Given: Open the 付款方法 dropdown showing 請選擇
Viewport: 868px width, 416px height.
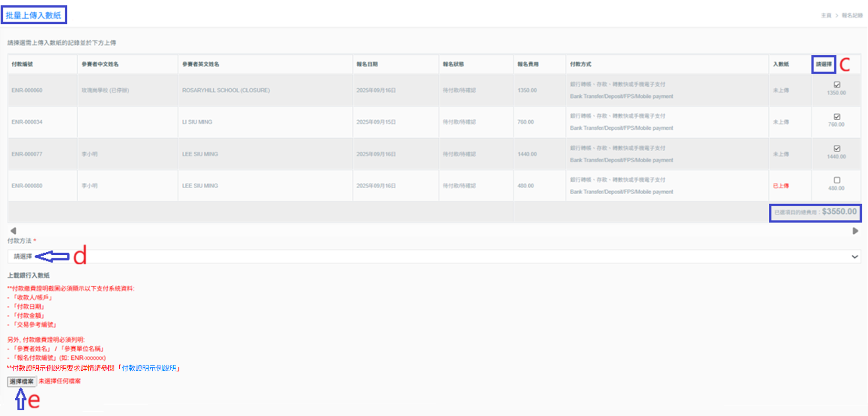Looking at the screenshot, I should coord(434,257).
